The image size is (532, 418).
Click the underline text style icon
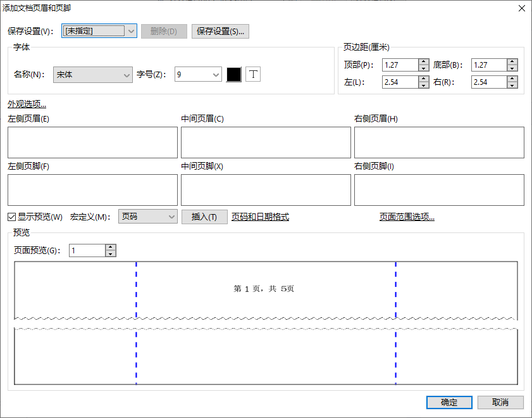pos(253,75)
